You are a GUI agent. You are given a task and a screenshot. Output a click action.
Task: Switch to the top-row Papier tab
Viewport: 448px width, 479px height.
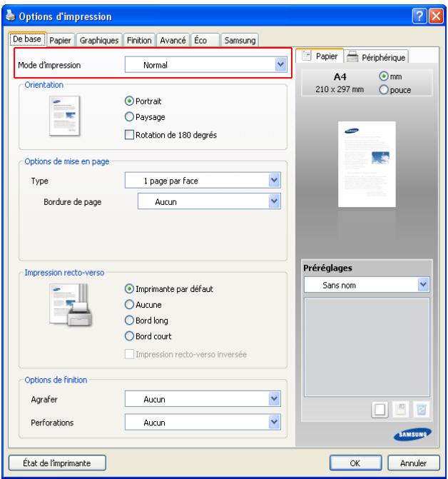[x=60, y=40]
